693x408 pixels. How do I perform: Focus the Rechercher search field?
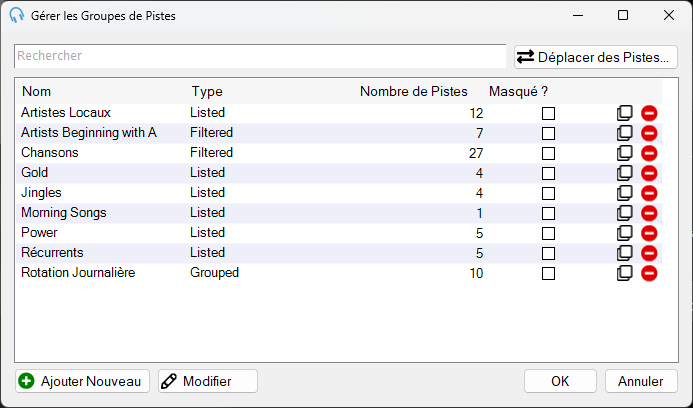tap(260, 56)
